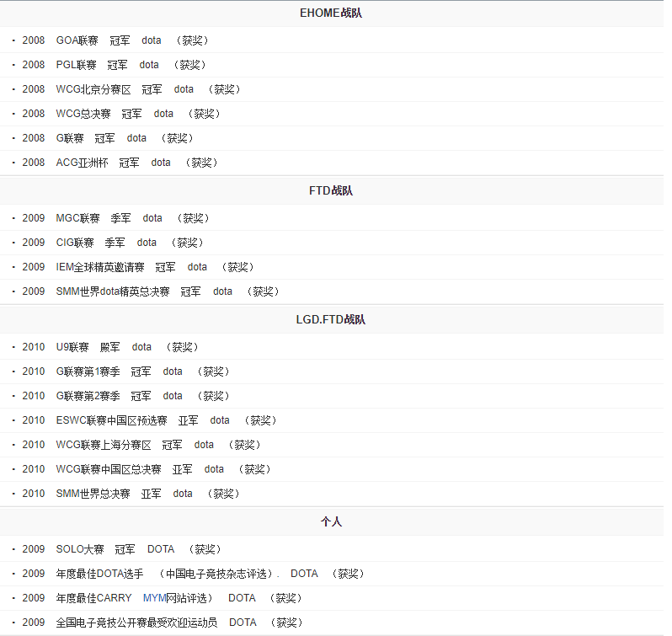Image resolution: width=672 pixels, height=636 pixels.
Task: Click SMM世界dota精英总决赛 entry
Action: pyautogui.click(x=113, y=291)
